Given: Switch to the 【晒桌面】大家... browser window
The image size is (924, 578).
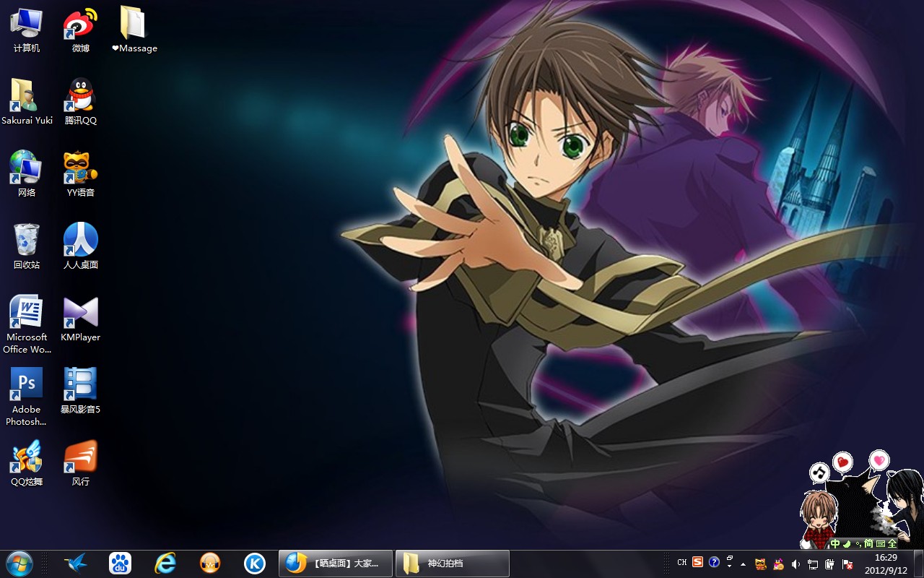Looking at the screenshot, I should 336,564.
